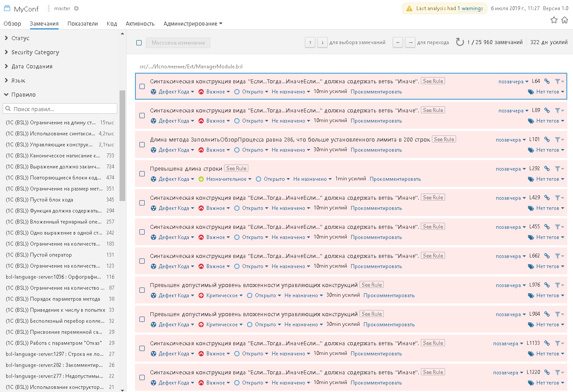Screen dimensions: 573x392
Task: Toggle the select-all issues checkbox
Action: [x=139, y=43]
